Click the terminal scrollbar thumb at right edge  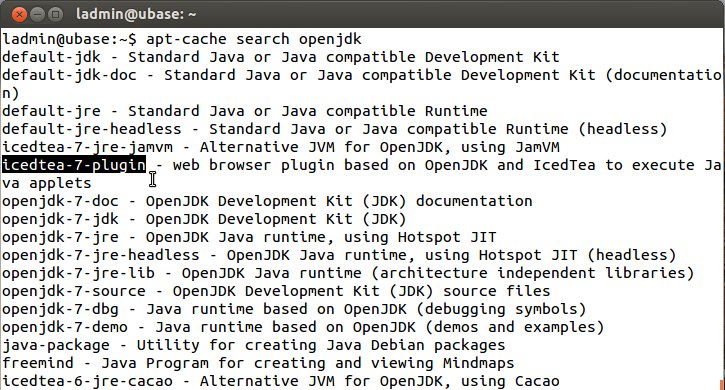(x=723, y=384)
